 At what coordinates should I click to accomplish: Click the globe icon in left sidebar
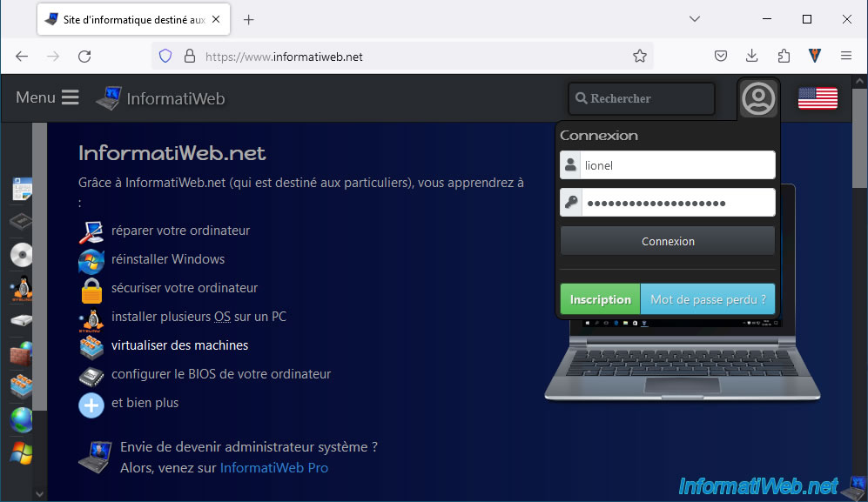click(x=21, y=420)
